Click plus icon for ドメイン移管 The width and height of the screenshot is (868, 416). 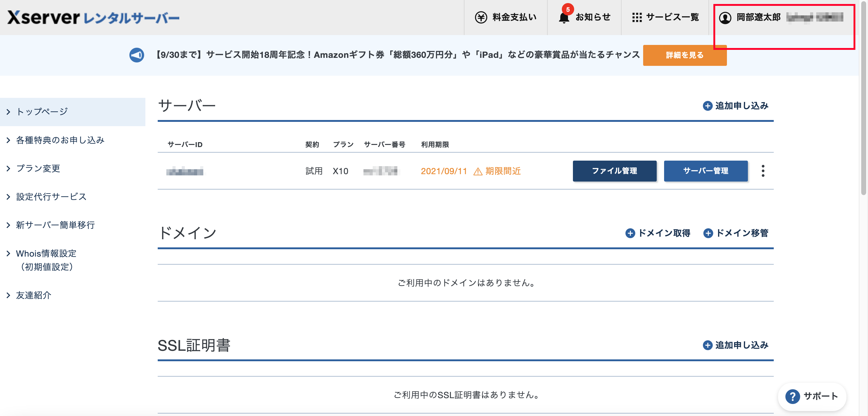(708, 233)
